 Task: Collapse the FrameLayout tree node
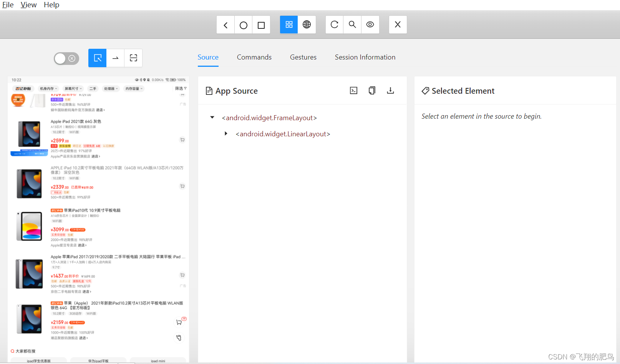point(212,117)
